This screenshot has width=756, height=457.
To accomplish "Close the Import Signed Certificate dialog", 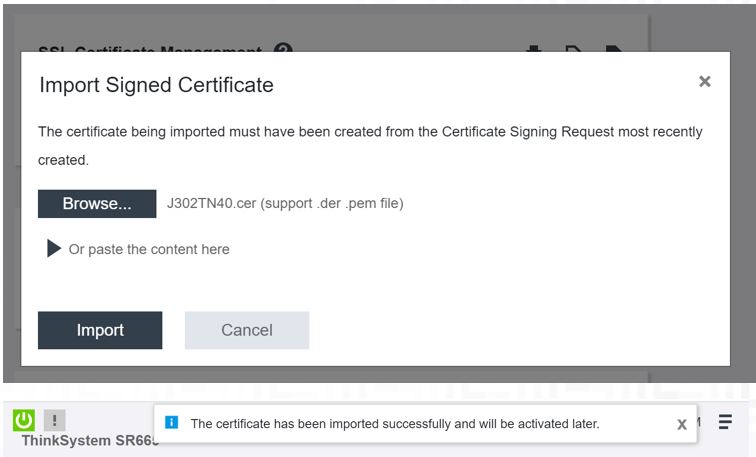I will (705, 81).
